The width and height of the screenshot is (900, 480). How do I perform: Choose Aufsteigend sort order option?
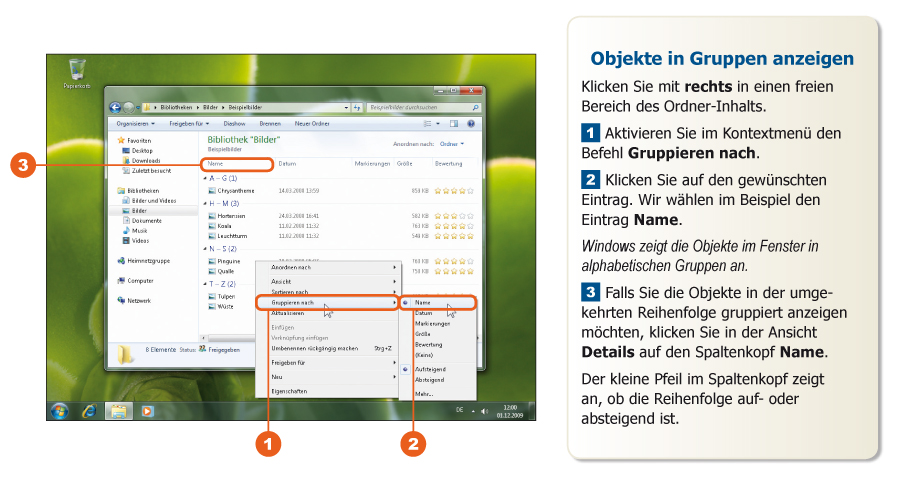[430, 369]
